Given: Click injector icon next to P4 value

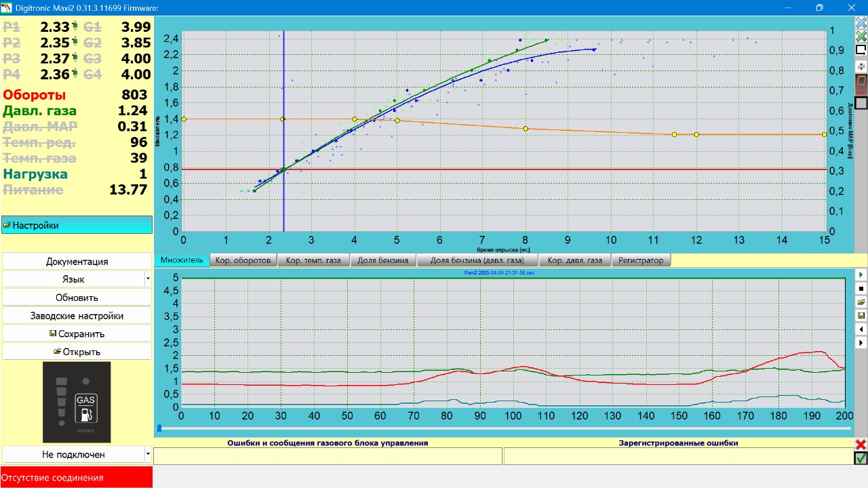Looking at the screenshot, I should pos(74,74).
